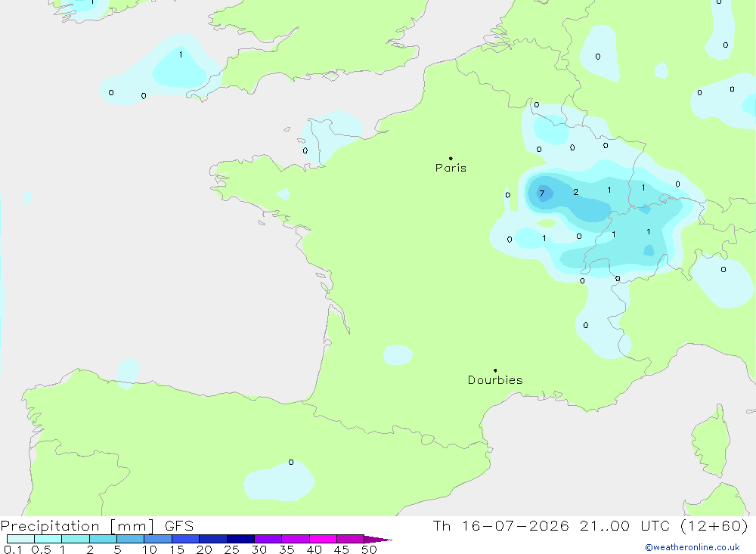756x554 pixels.
Task: Pick the 2–5 mm legend swatch
Action: tap(103, 539)
